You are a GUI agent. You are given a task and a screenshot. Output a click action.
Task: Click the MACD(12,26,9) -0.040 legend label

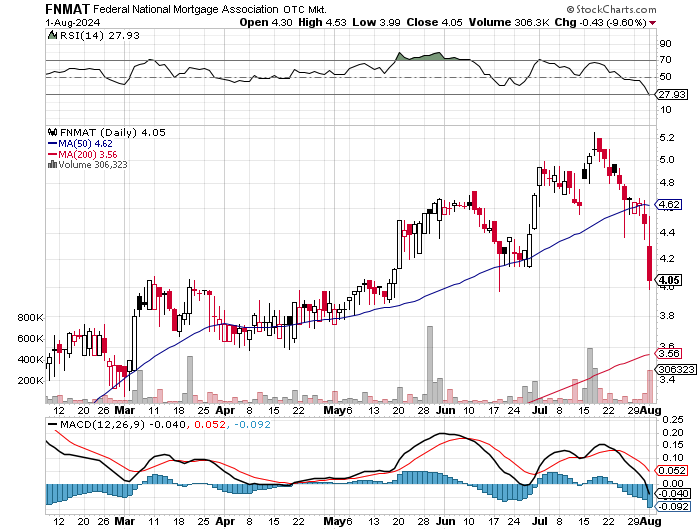click(x=122, y=425)
